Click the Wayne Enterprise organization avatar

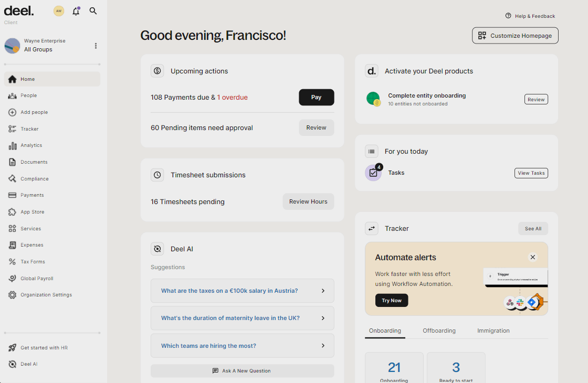[13, 46]
